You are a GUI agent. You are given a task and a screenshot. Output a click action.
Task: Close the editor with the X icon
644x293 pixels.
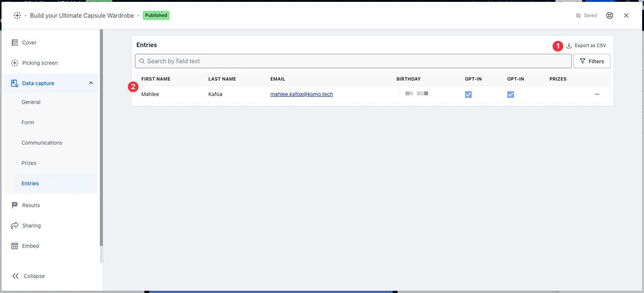tap(626, 15)
